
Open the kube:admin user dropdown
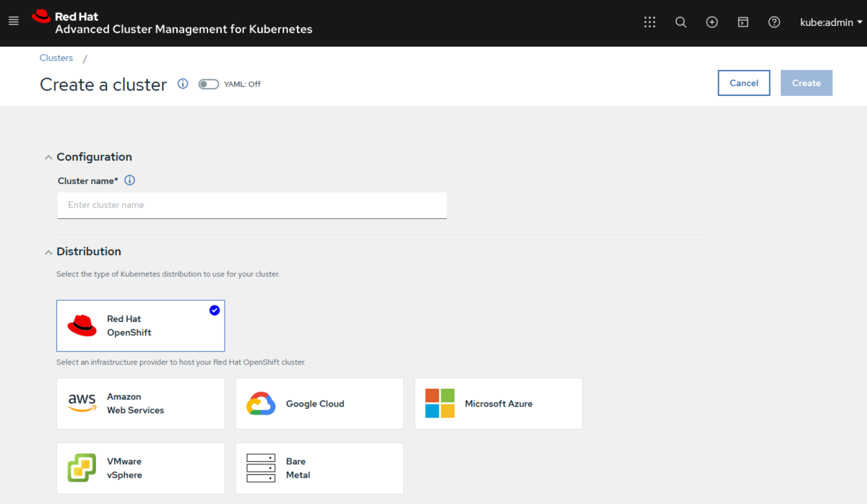(831, 22)
